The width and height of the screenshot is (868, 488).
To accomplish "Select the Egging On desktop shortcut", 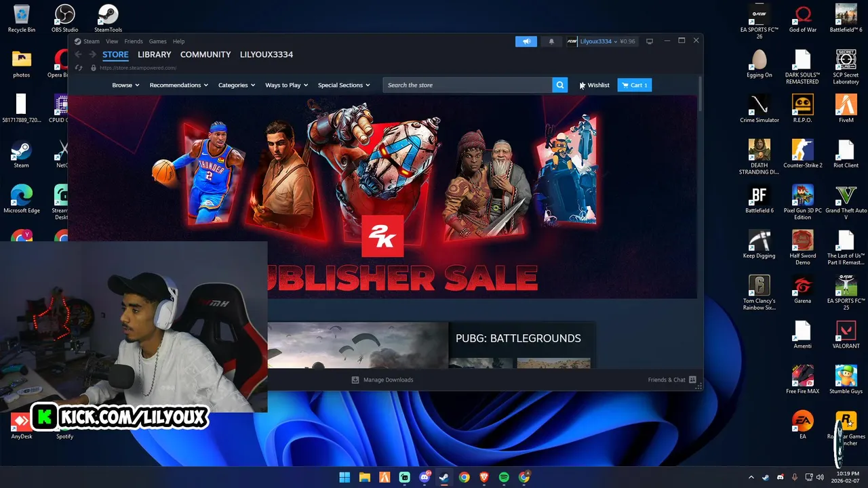I will pos(759,64).
